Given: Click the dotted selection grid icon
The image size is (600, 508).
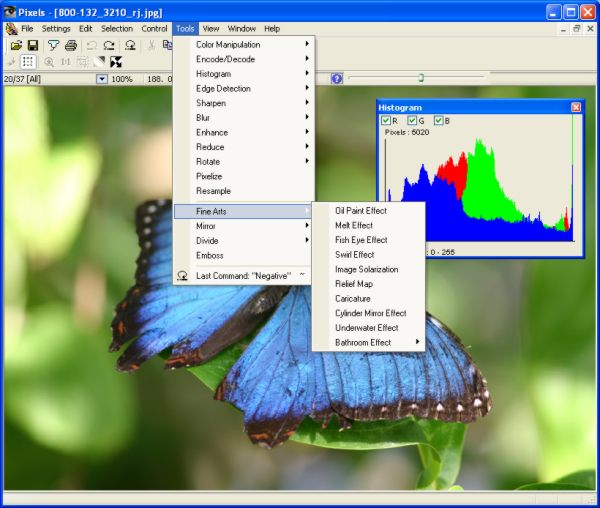Looking at the screenshot, I should [x=28, y=62].
